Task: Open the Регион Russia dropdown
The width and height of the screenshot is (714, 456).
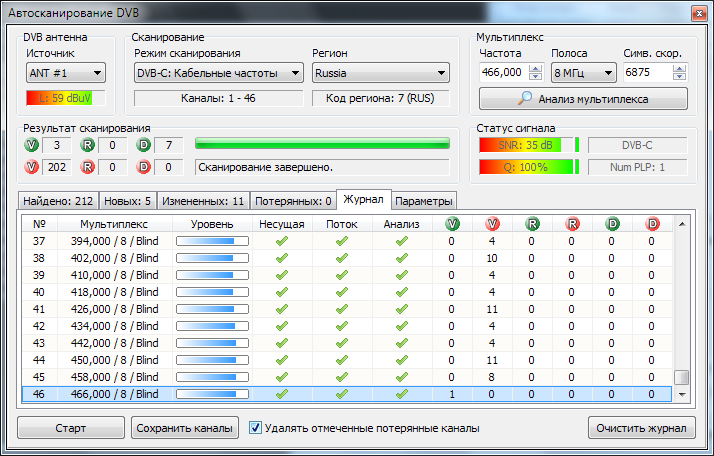Action: tap(380, 73)
